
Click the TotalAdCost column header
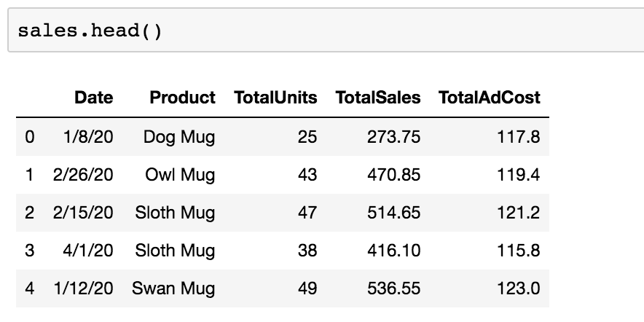pyautogui.click(x=490, y=98)
